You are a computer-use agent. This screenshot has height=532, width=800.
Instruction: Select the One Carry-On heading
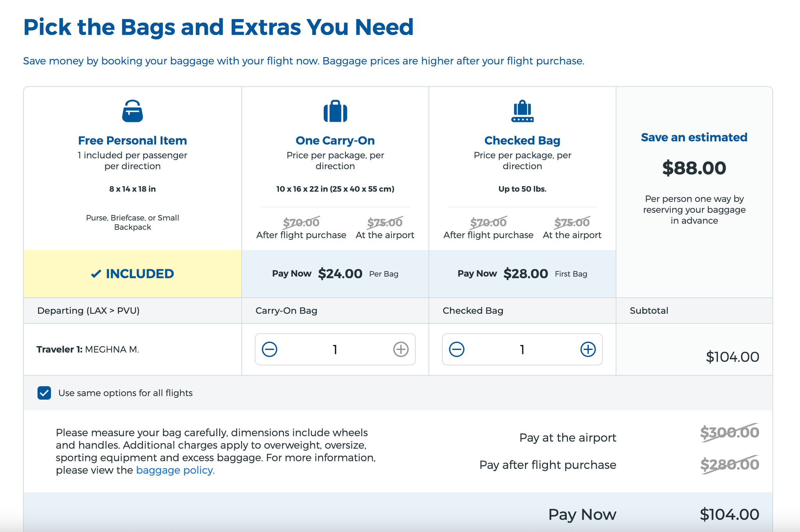(x=335, y=140)
